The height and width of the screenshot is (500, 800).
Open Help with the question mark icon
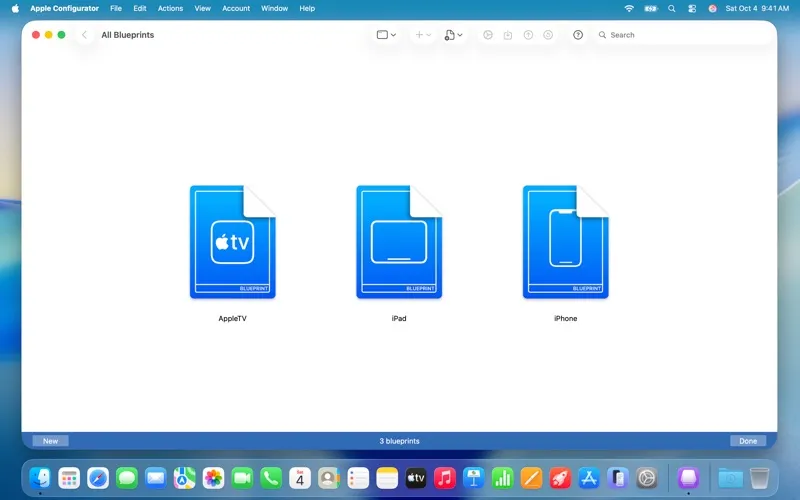tap(578, 35)
